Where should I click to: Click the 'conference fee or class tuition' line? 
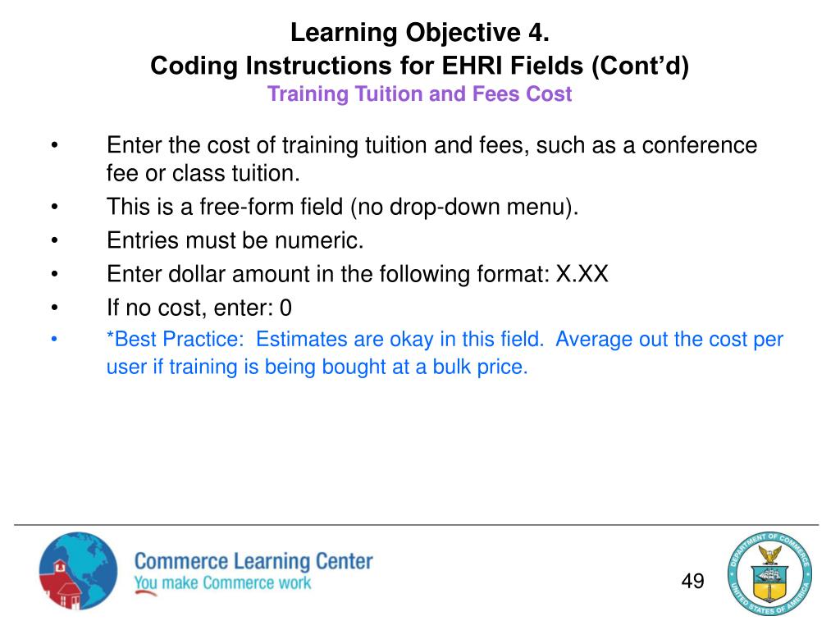coord(203,174)
